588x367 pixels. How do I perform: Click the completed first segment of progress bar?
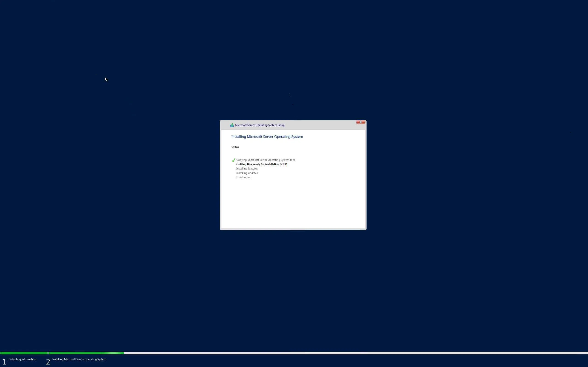point(24,353)
